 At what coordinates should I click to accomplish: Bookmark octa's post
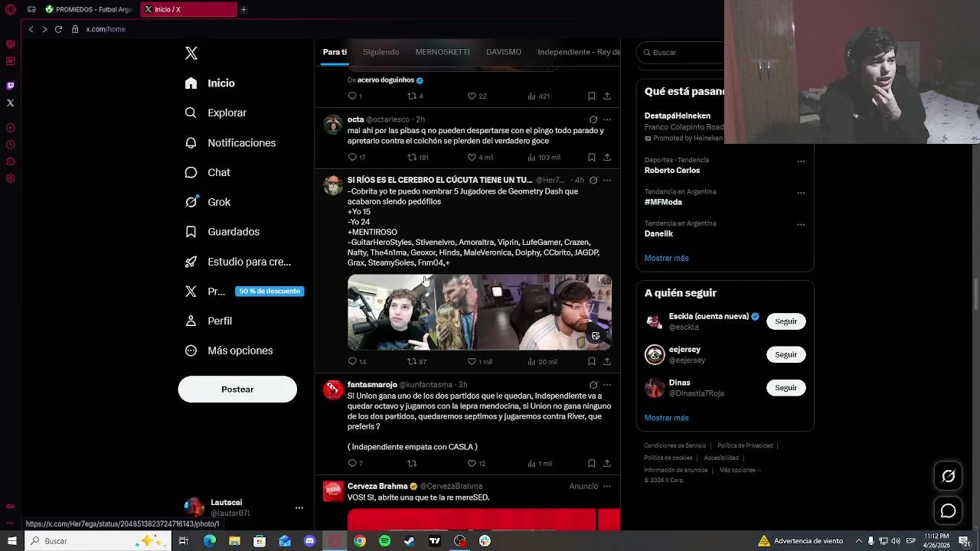(x=591, y=157)
